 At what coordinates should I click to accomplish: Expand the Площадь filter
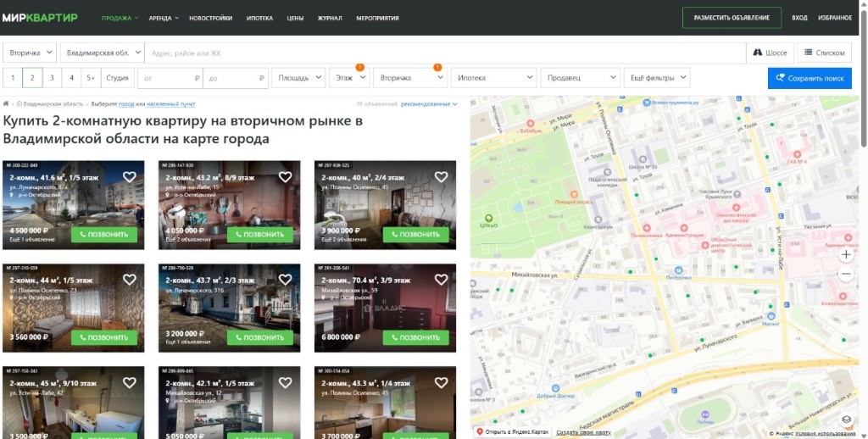pyautogui.click(x=298, y=78)
